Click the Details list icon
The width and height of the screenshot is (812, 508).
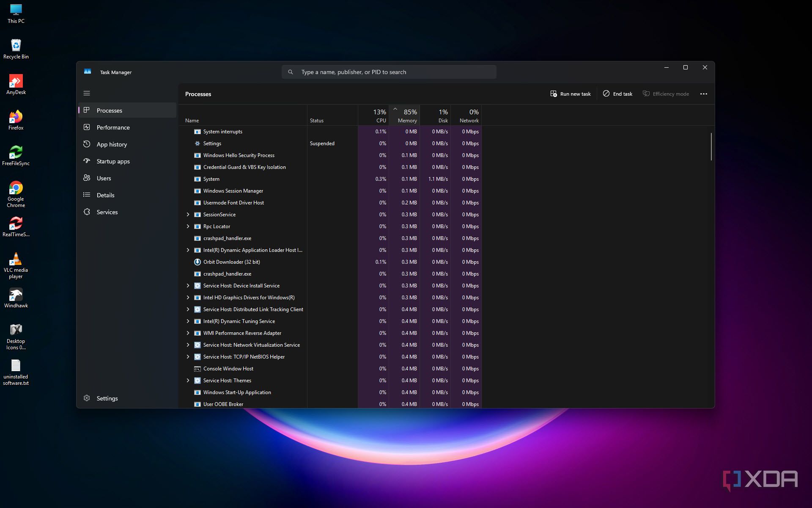[87, 195]
